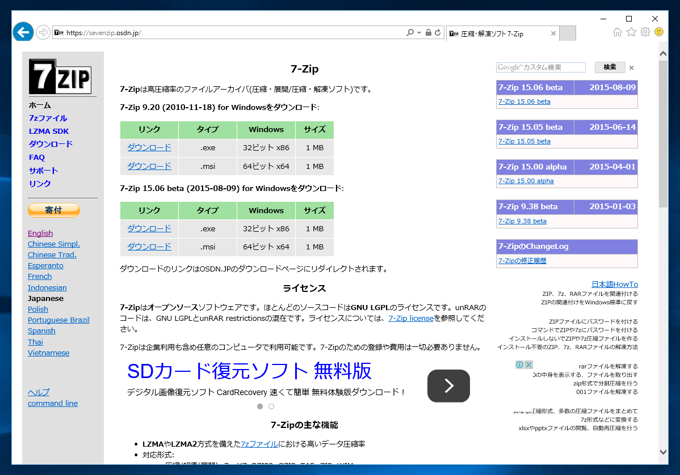The width and height of the screenshot is (680, 475).
Task: Download 7-Zip 9.20 32-bit .exe
Action: [x=149, y=147]
